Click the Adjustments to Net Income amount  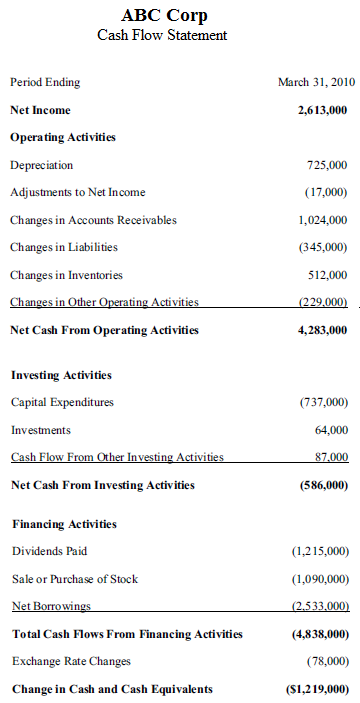tap(326, 192)
